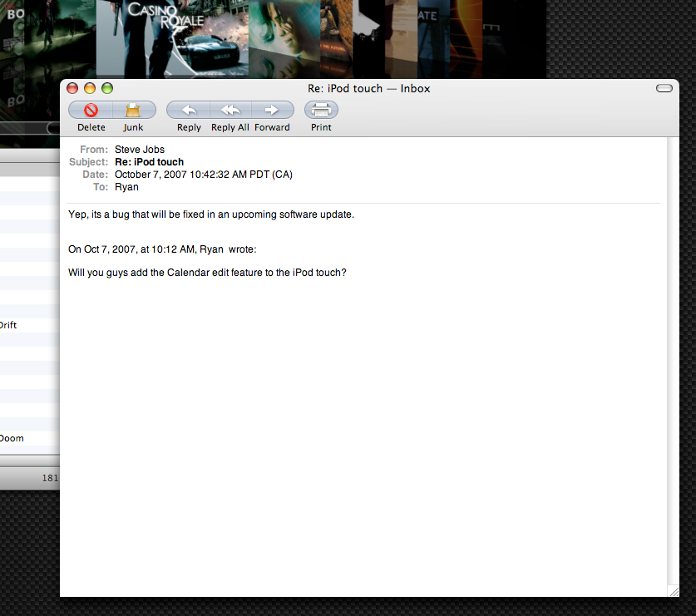
Task: Click the quoted Calendar edit question
Action: click(207, 273)
